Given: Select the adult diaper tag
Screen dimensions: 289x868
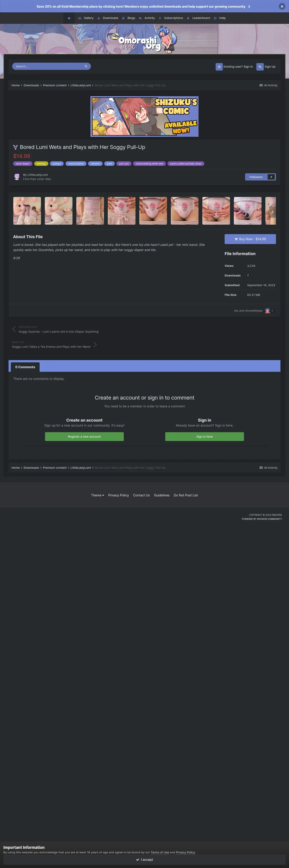Looking at the screenshot, I should click(23, 164).
